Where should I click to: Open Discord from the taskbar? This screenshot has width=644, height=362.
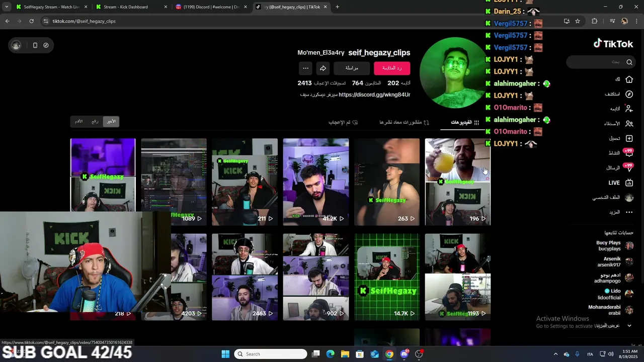click(404, 354)
